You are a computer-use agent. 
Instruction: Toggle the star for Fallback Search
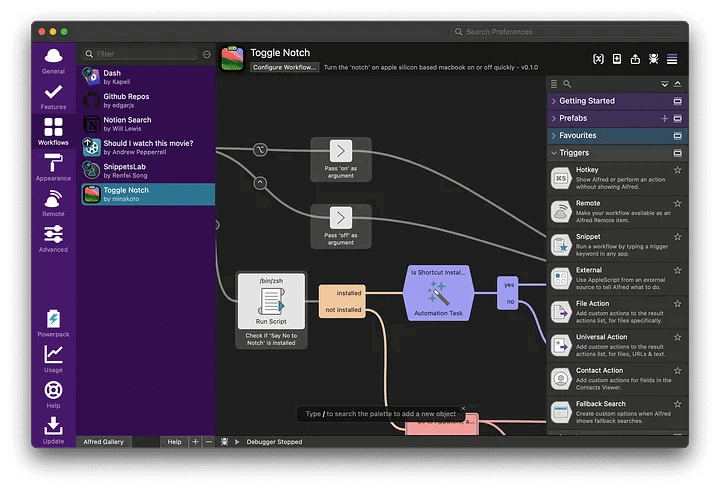(x=678, y=405)
